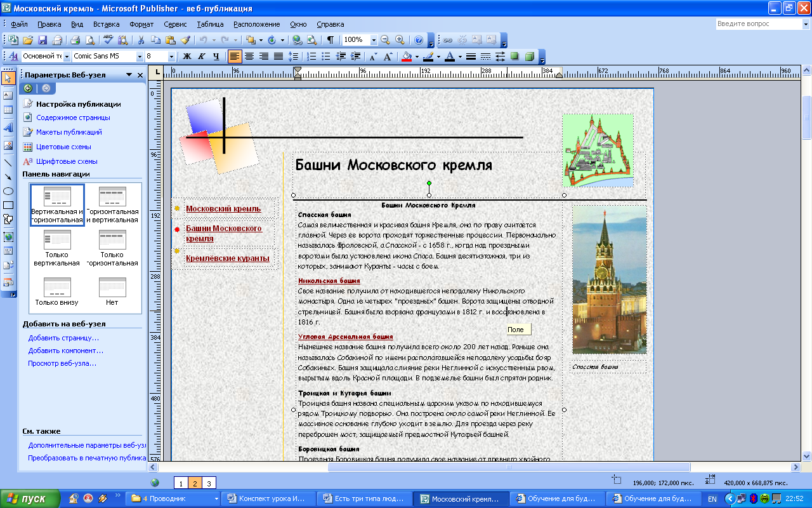Screen dimensions: 812x508
Task: Click the Web Page Preview icon
Action: [x=312, y=40]
